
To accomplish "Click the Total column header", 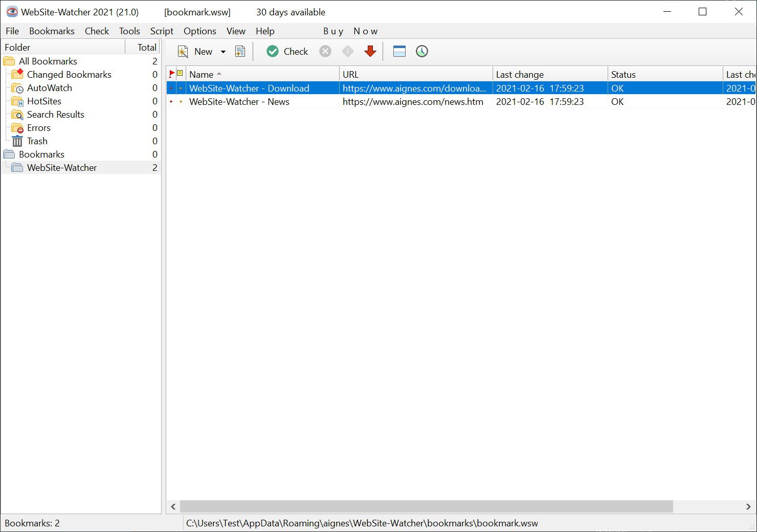I will click(143, 47).
